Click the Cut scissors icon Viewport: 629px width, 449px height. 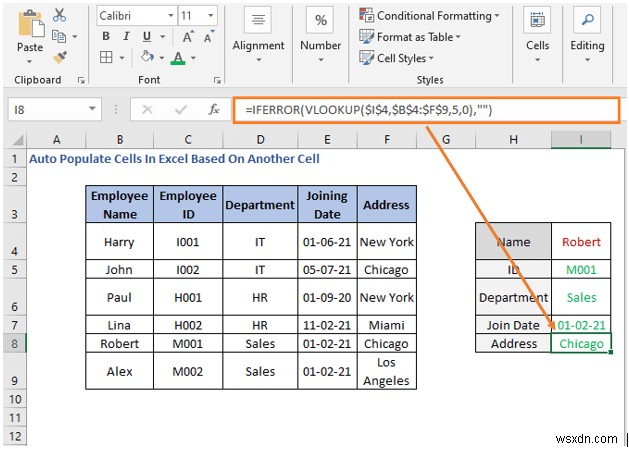click(59, 15)
